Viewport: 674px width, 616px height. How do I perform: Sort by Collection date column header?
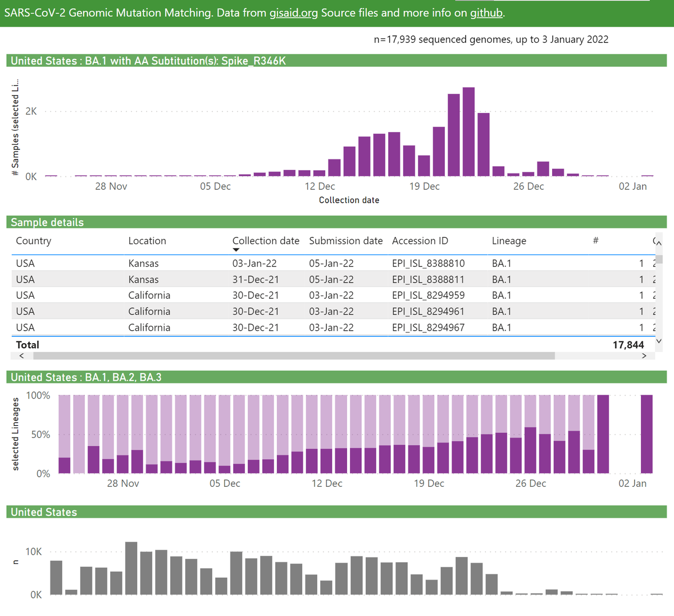click(x=266, y=241)
